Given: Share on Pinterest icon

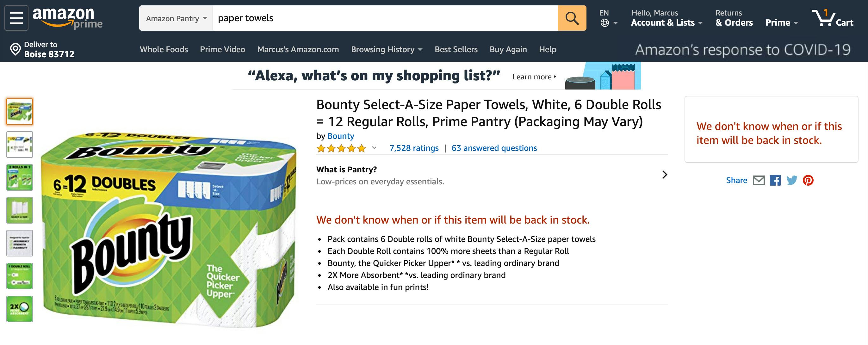Looking at the screenshot, I should (808, 181).
